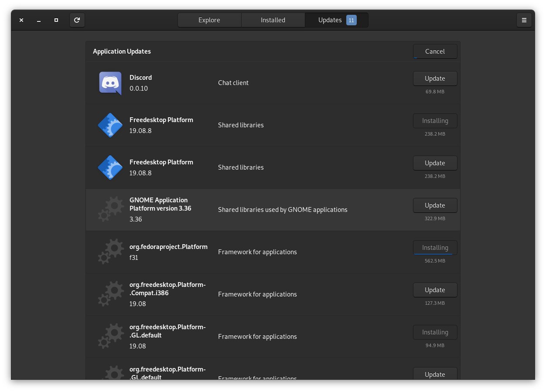
Task: Open the hamburger menu icon
Action: point(524,20)
